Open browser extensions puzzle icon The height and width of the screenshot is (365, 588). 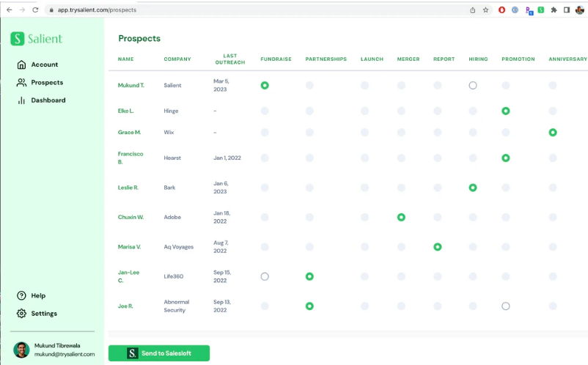[554, 10]
